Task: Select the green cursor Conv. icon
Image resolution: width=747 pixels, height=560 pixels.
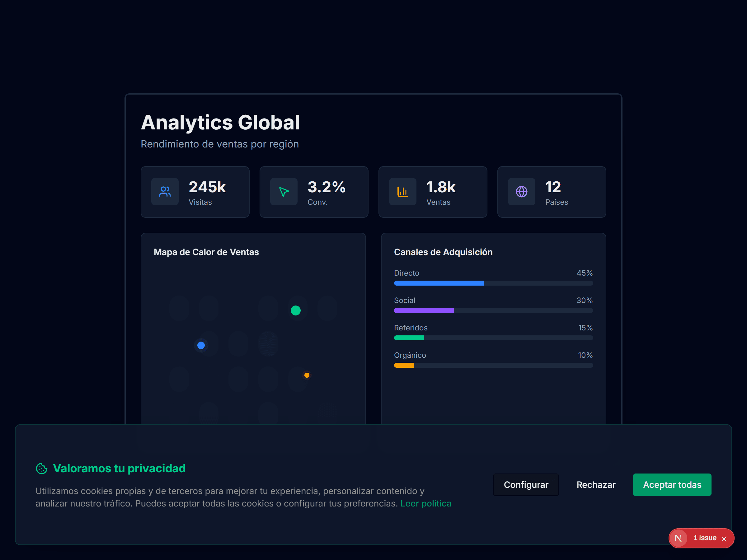Action: click(284, 192)
